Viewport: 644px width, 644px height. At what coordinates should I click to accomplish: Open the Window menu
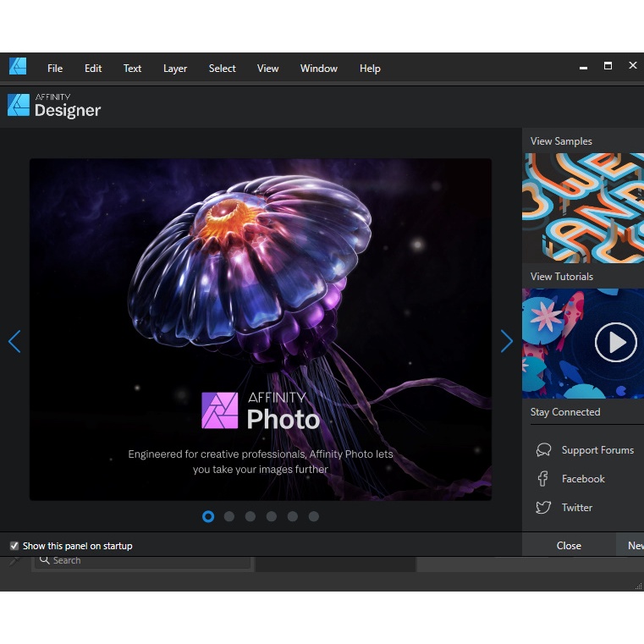318,69
